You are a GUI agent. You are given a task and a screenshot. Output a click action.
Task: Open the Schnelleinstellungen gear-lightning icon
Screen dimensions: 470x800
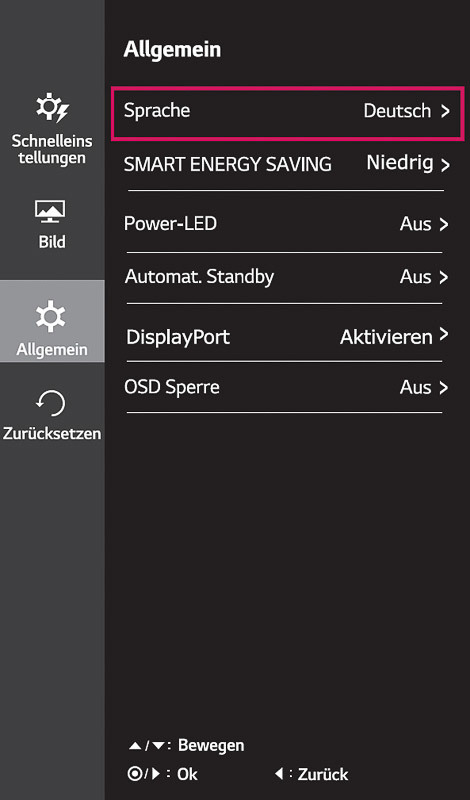(52, 108)
